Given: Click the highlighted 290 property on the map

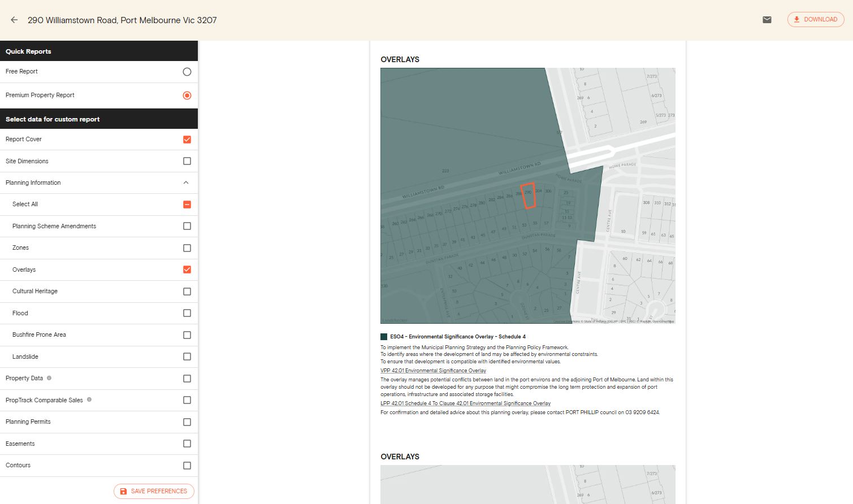Looking at the screenshot, I should tap(528, 195).
